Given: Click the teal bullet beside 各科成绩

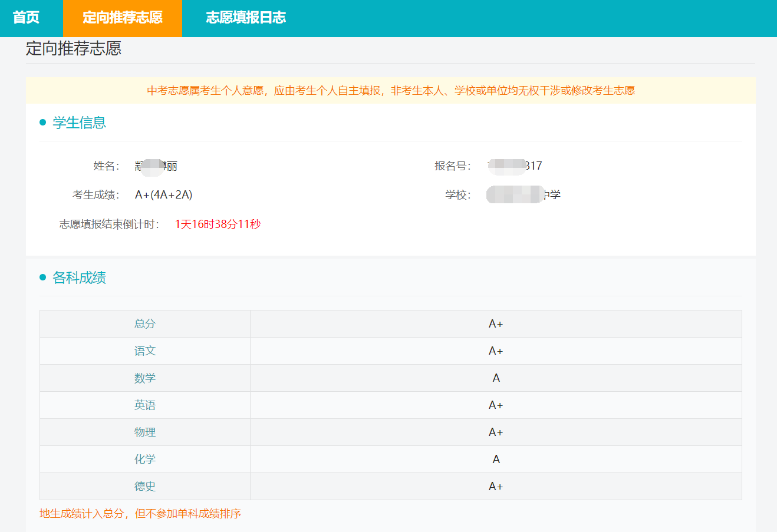Looking at the screenshot, I should coord(42,277).
